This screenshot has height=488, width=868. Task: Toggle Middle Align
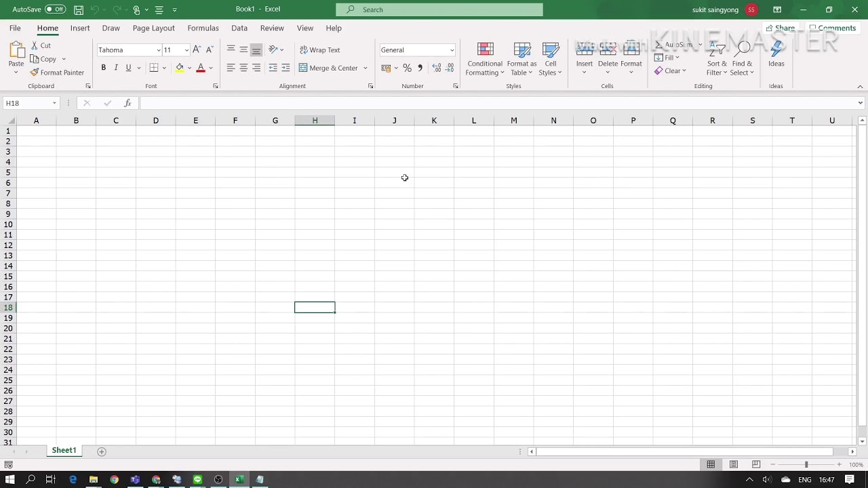(x=243, y=49)
